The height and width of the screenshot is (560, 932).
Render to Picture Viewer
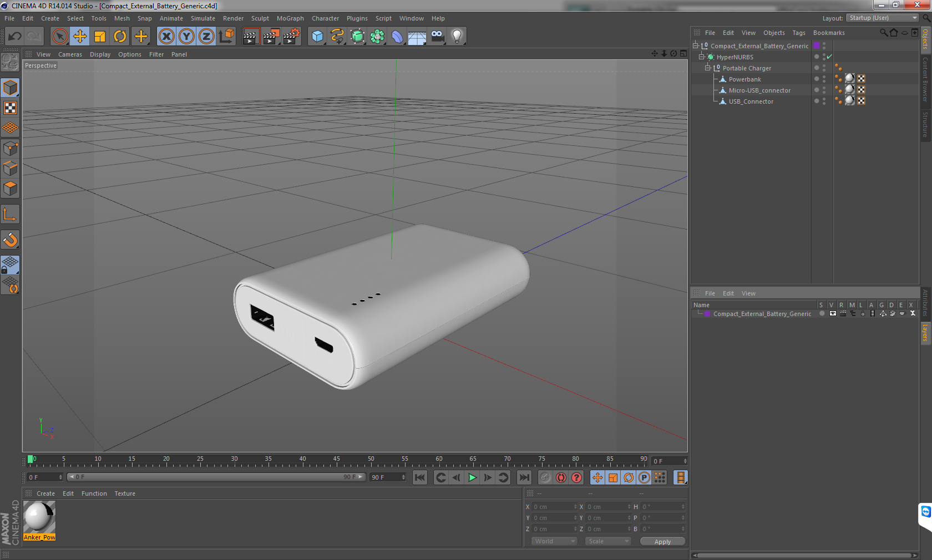coord(271,37)
